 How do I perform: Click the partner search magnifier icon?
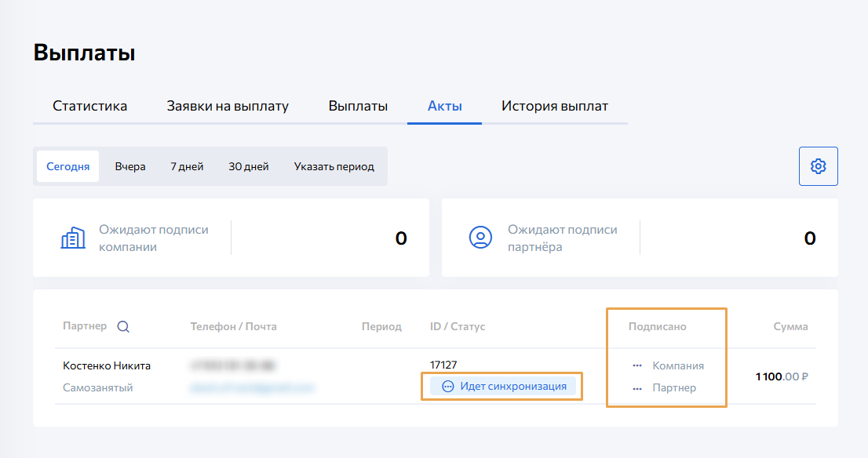tap(123, 327)
